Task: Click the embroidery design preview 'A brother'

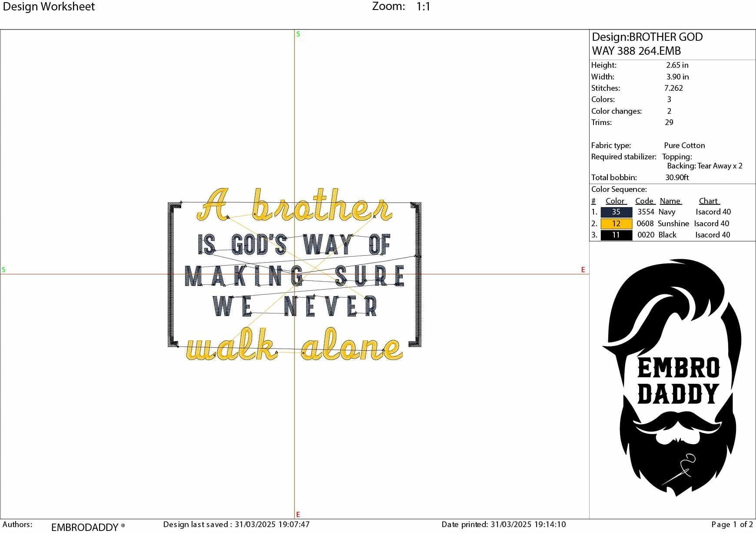Action: [x=295, y=204]
